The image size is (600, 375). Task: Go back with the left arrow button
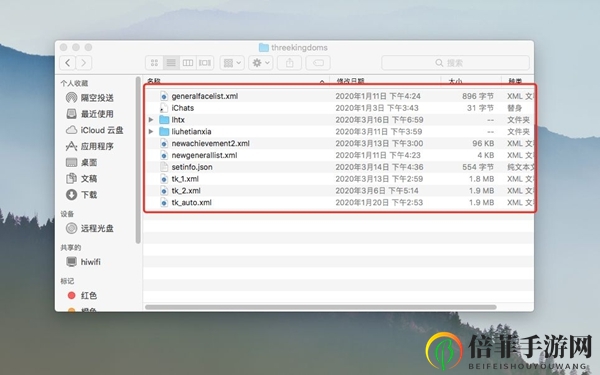pos(68,63)
